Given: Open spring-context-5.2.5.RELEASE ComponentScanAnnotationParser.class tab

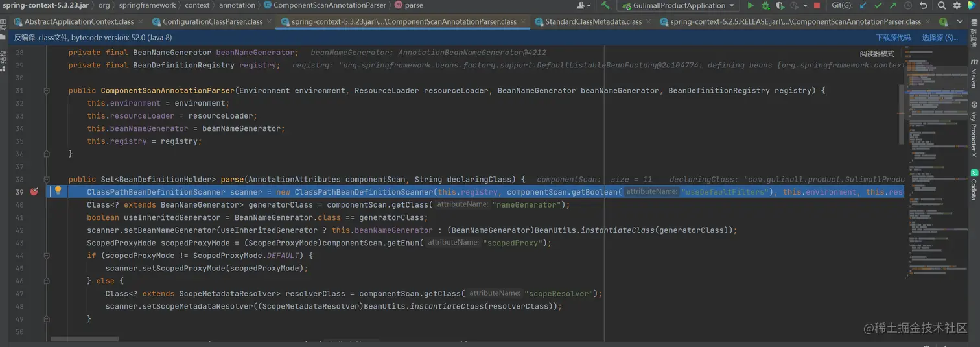Looking at the screenshot, I should pyautogui.click(x=796, y=21).
